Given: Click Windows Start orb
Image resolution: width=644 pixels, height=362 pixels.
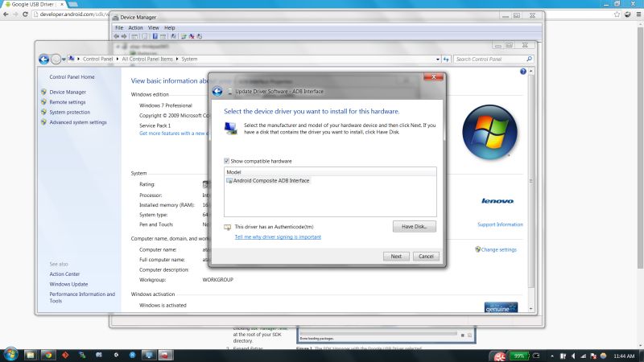Looking at the screenshot, I should coord(10,354).
